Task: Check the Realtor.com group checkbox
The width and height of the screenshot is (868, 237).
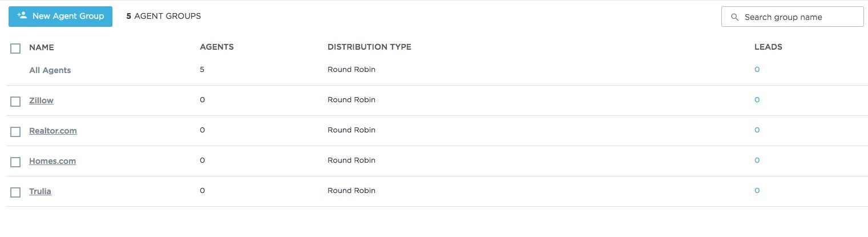Action: 15,132
